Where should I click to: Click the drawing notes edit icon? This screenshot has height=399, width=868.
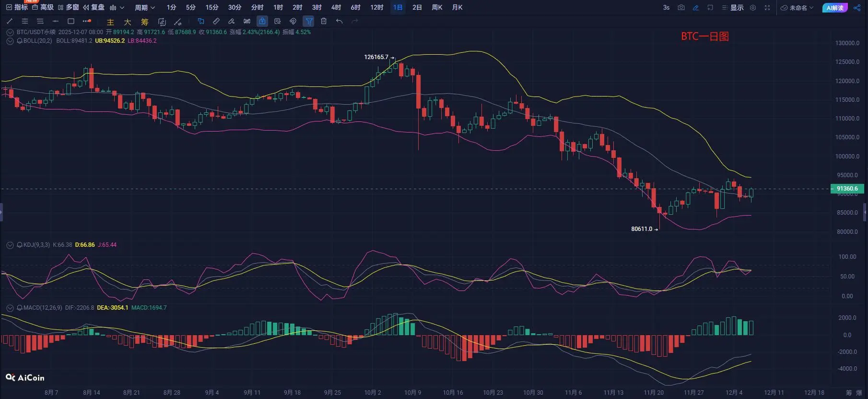pyautogui.click(x=278, y=21)
